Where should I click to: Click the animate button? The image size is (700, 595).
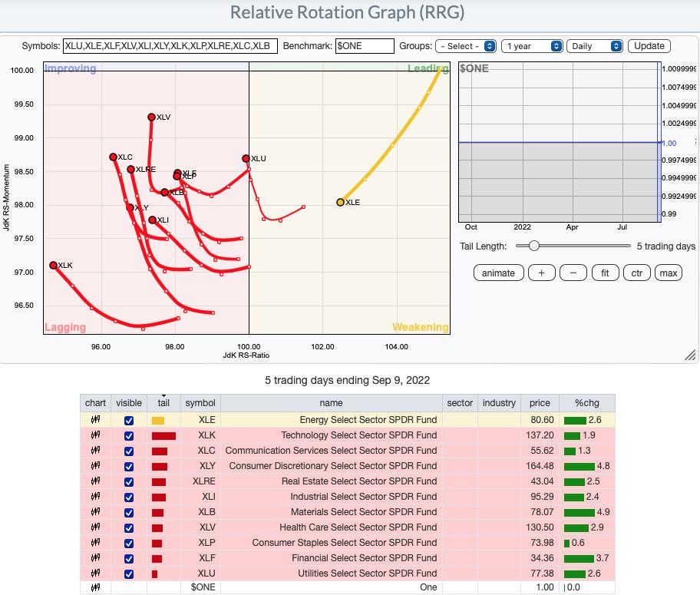498,273
